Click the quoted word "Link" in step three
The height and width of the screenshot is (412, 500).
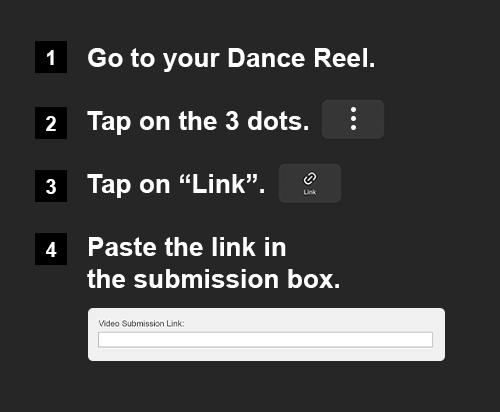[219, 184]
